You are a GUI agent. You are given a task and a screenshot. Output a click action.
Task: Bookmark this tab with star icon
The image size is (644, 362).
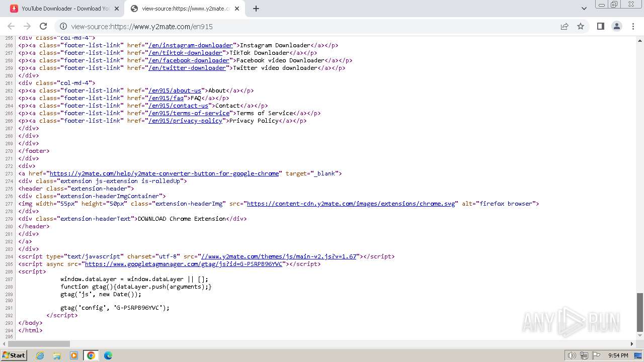click(581, 26)
